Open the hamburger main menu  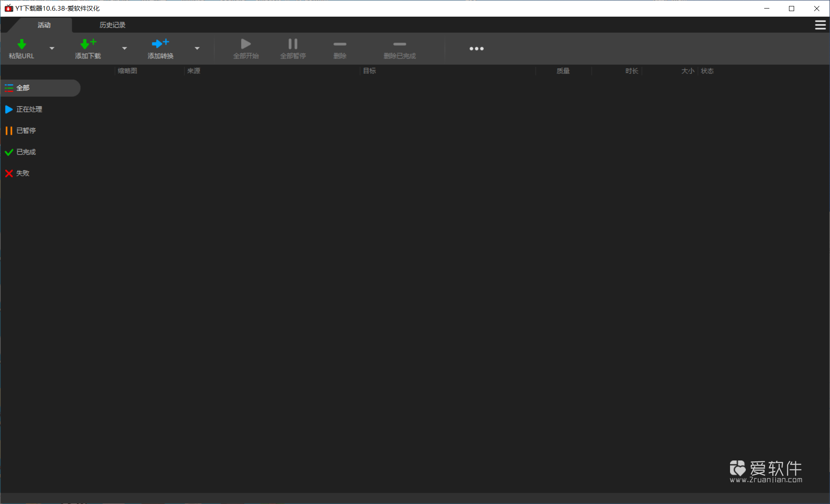pos(820,25)
